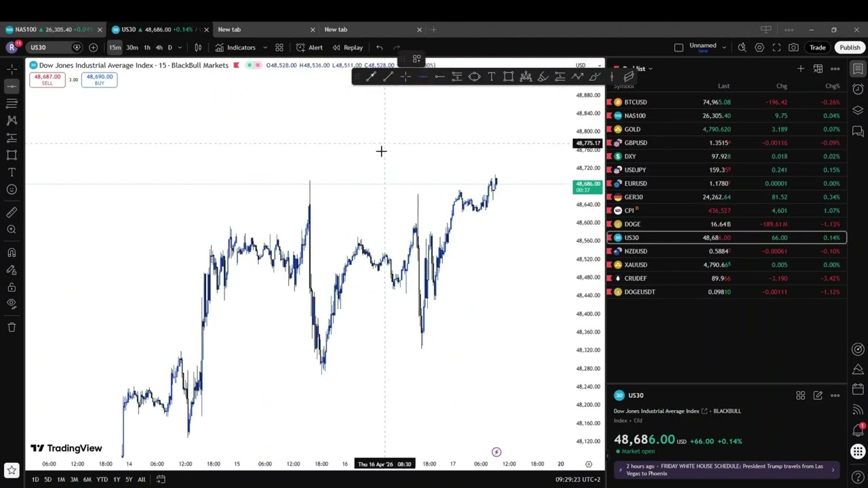Switch to the 1h timeframe
Image resolution: width=868 pixels, height=488 pixels.
147,47
